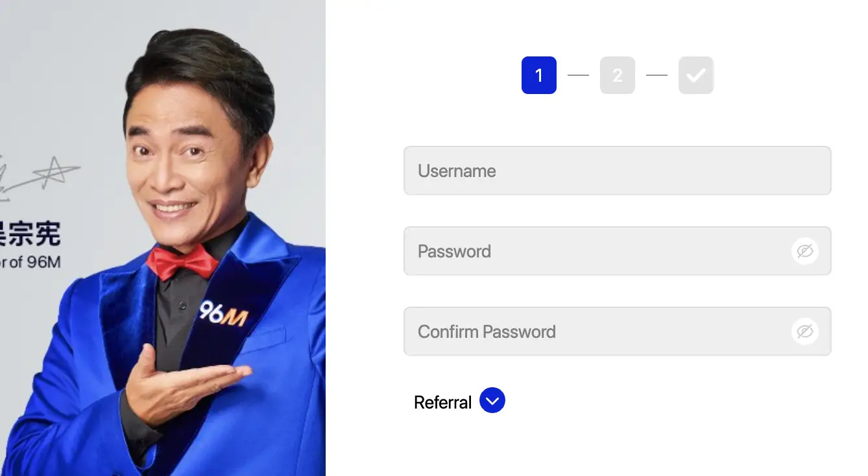Click the Referral label text
This screenshot has width=868, height=476.
pyautogui.click(x=442, y=402)
